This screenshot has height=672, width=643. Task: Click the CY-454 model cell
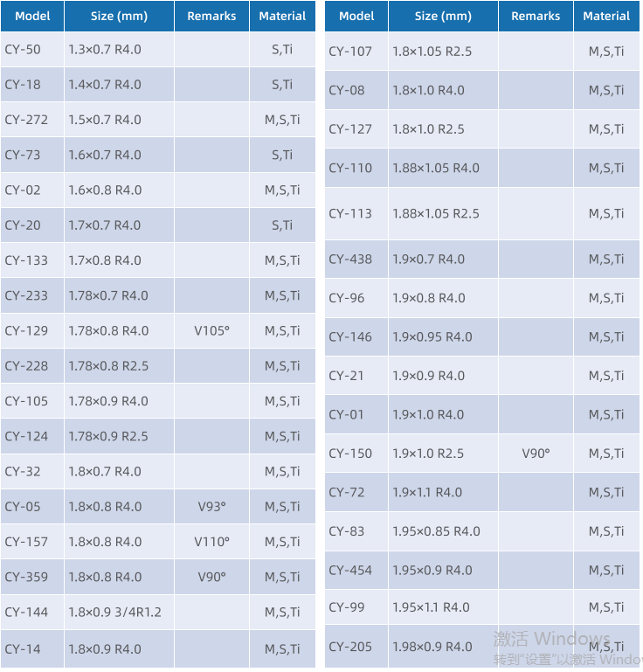(350, 570)
